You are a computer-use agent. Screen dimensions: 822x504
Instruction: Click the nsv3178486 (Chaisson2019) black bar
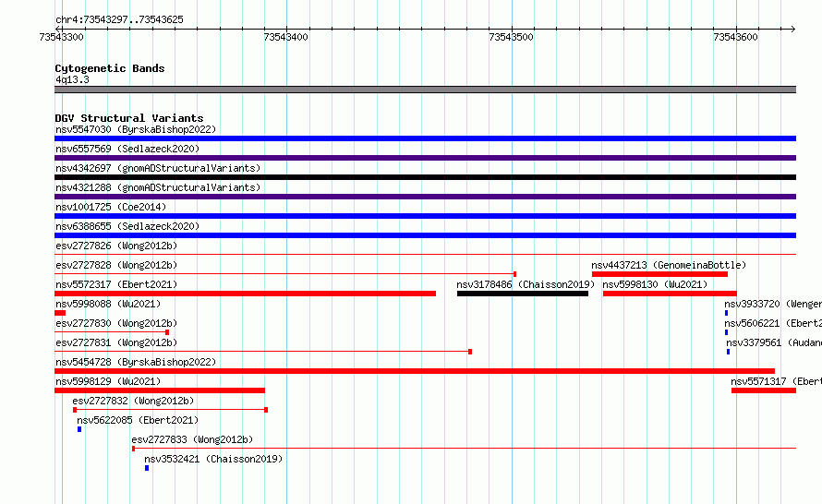522,294
